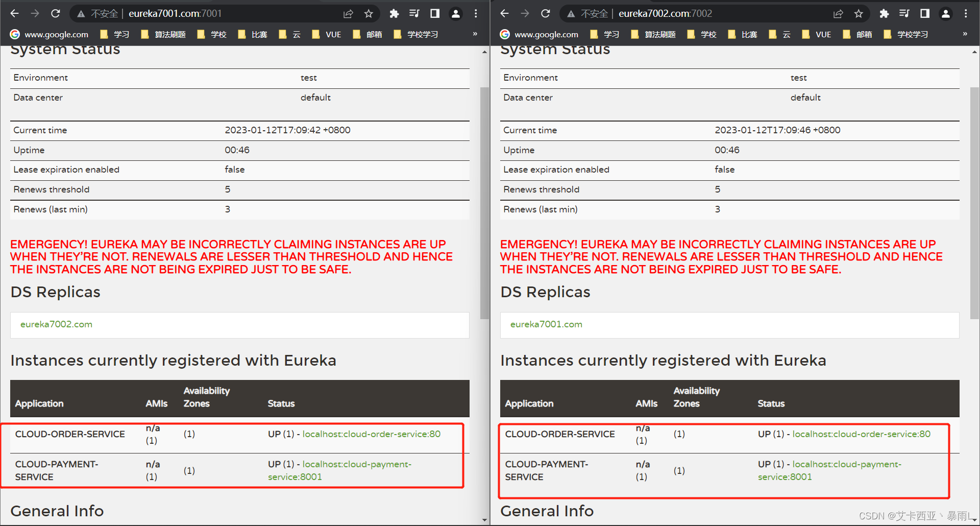Screen dimensions: 980x526
Task: Open the 邮箱 bookmark folder in the right window
Action: point(857,34)
